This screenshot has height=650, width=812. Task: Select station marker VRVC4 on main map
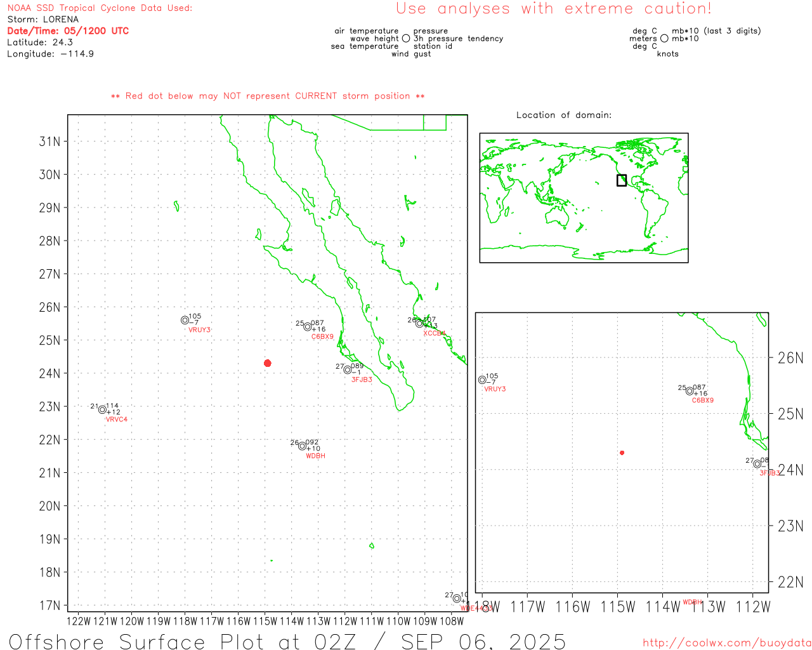(x=103, y=409)
